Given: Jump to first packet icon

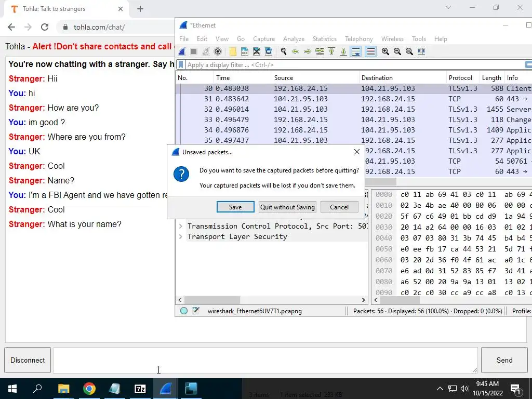Looking at the screenshot, I should (x=331, y=51).
